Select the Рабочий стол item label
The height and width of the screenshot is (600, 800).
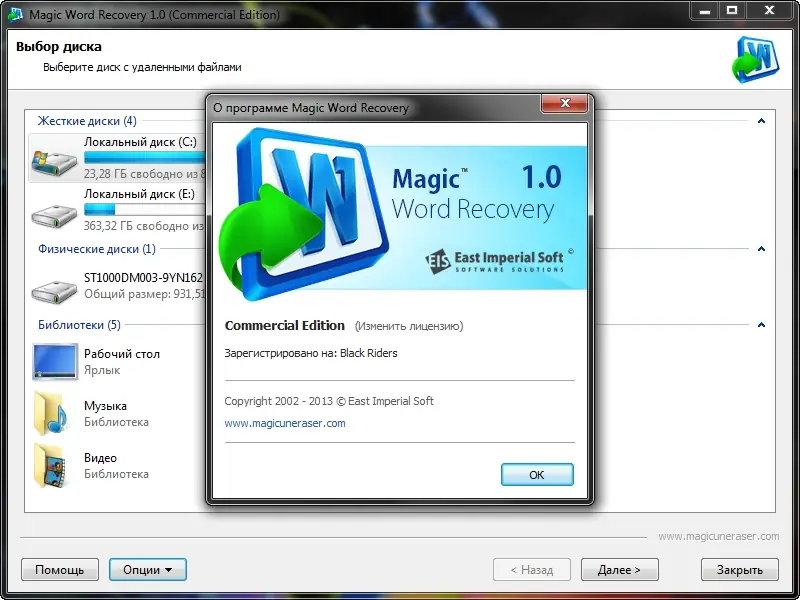click(122, 354)
